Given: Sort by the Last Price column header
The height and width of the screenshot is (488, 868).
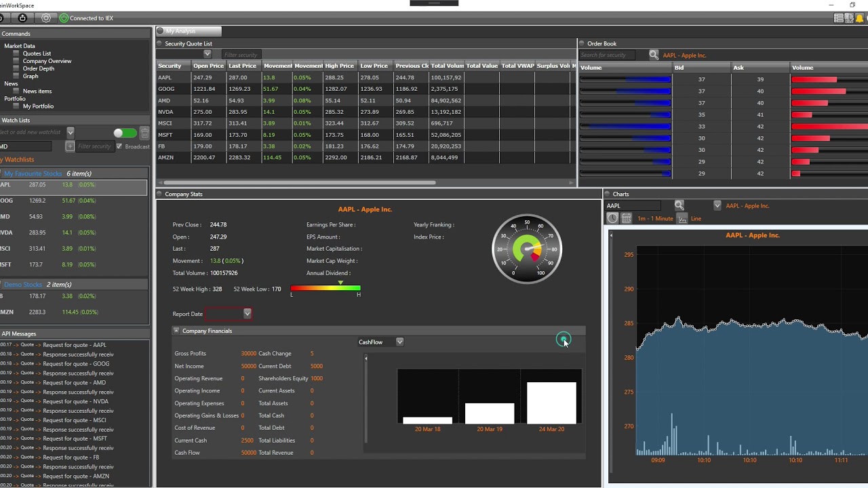Looking at the screenshot, I should click(243, 66).
